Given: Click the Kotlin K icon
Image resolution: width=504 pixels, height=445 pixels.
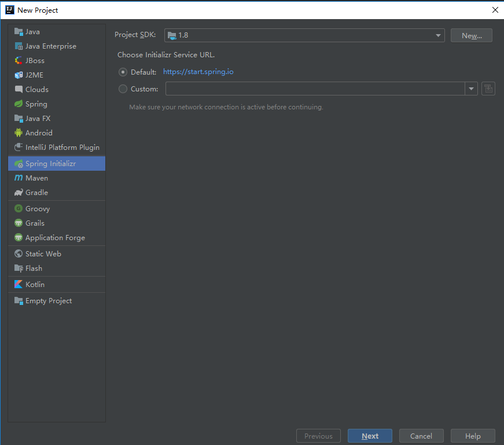Looking at the screenshot, I should coord(19,284).
